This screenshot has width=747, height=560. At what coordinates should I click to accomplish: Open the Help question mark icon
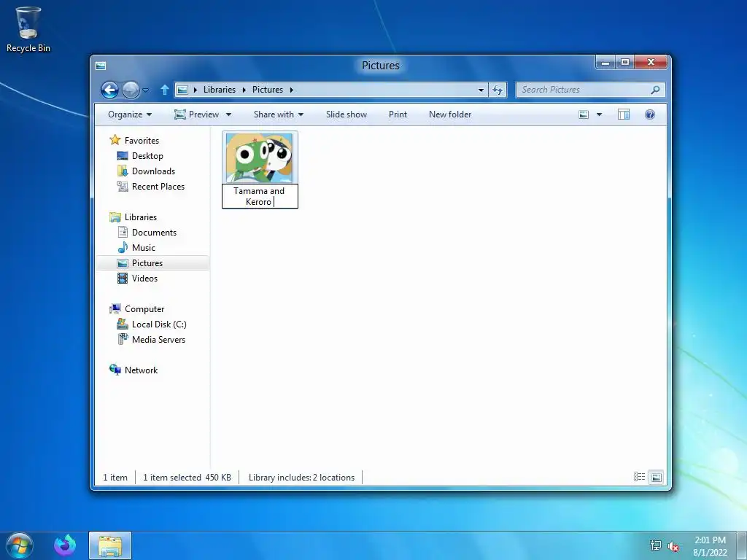pyautogui.click(x=650, y=114)
